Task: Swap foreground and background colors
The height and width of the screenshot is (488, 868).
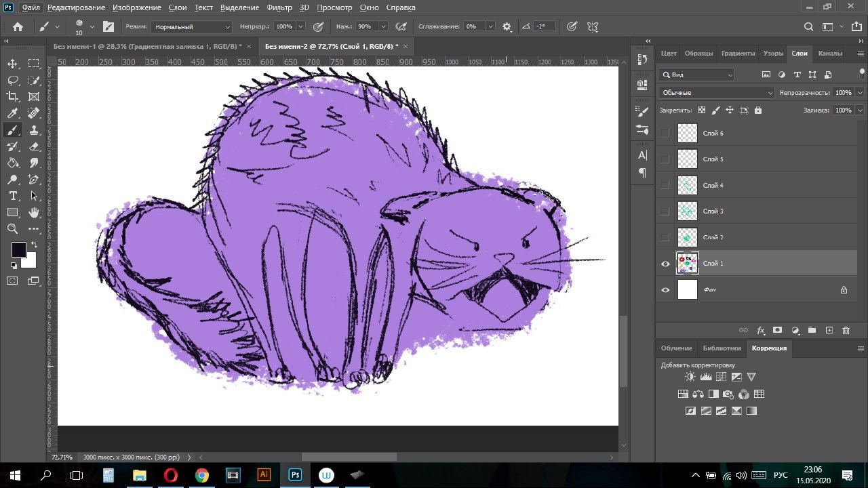Action: point(33,245)
